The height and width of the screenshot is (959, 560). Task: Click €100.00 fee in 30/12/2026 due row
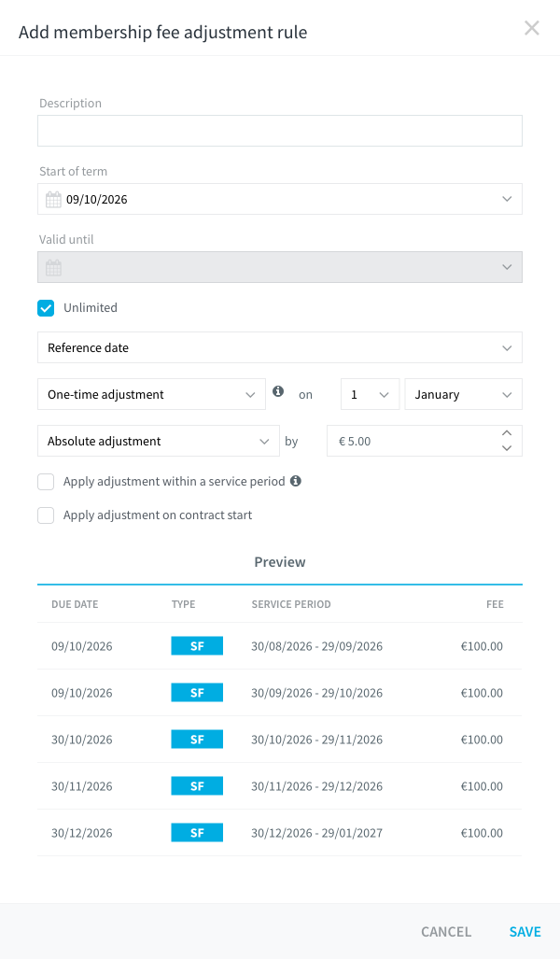click(x=482, y=833)
